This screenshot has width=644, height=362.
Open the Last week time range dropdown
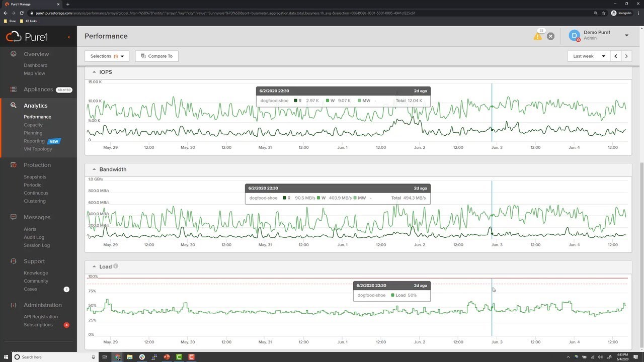click(x=589, y=56)
